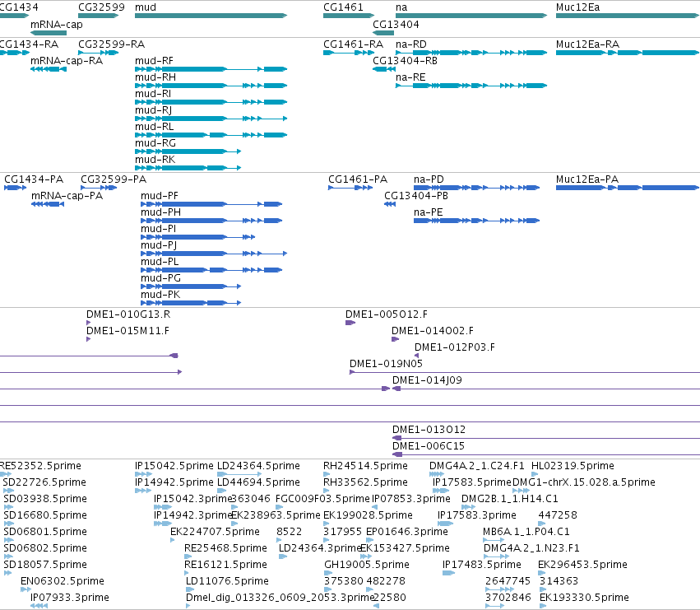Select protein feature mRNA-cap-PA
The height and width of the screenshot is (610, 700).
tap(48, 204)
